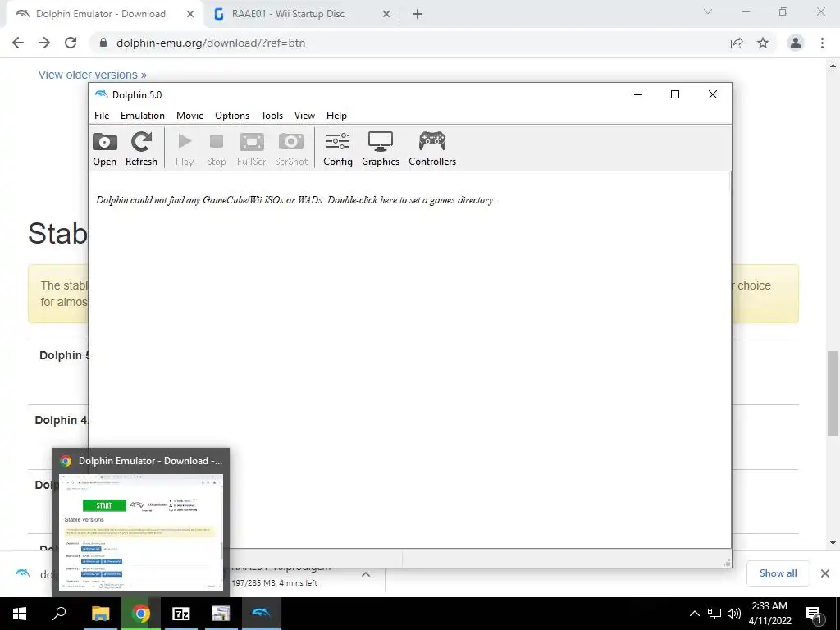The width and height of the screenshot is (840, 630).
Task: Open the Chrome profile icon
Action: pyautogui.click(x=796, y=43)
